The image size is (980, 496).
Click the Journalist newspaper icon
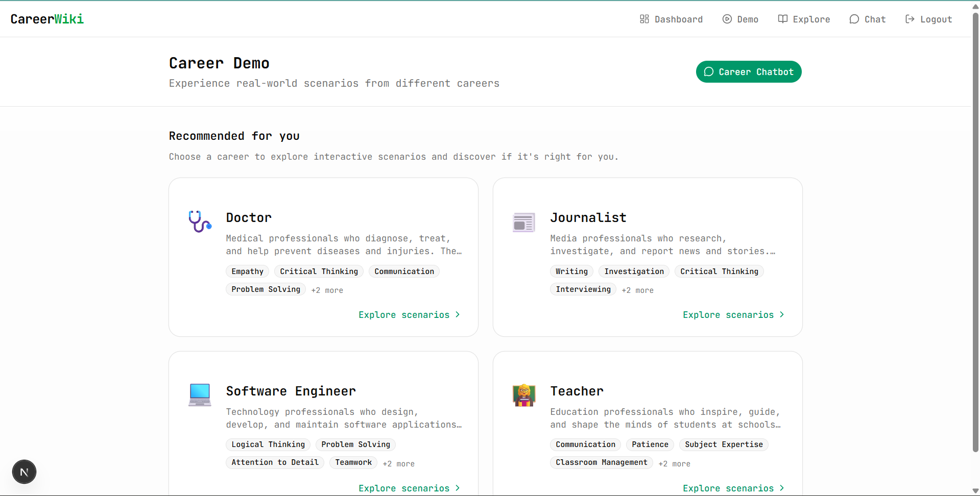click(x=524, y=222)
